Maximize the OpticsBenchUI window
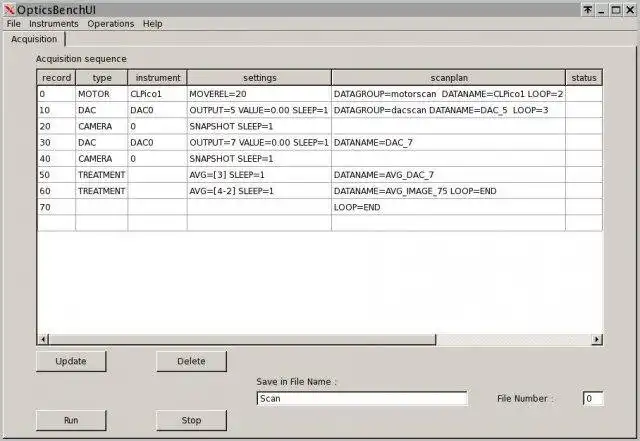The height and width of the screenshot is (441, 640). click(x=616, y=10)
